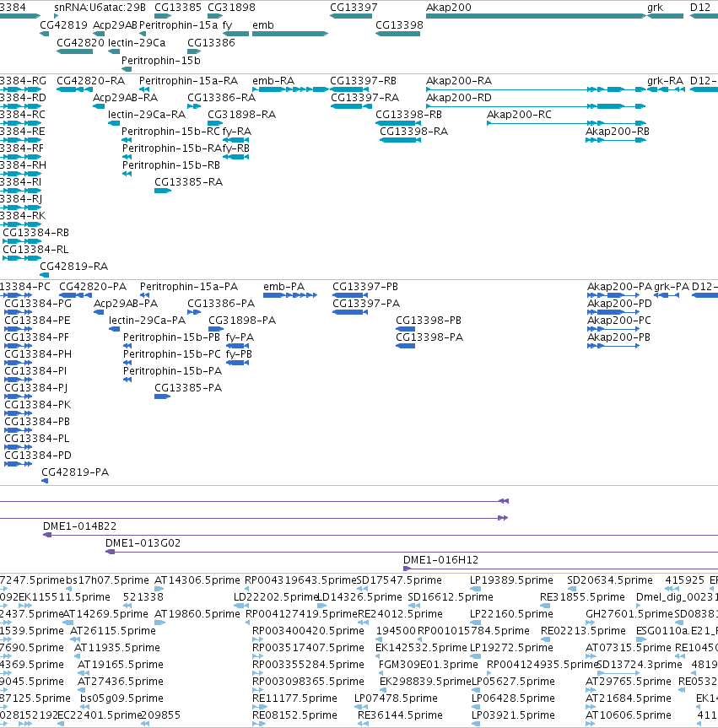The height and width of the screenshot is (728, 718).
Task: Select protein label 'Peritrophin-15a-PA'
Action: click(x=189, y=287)
